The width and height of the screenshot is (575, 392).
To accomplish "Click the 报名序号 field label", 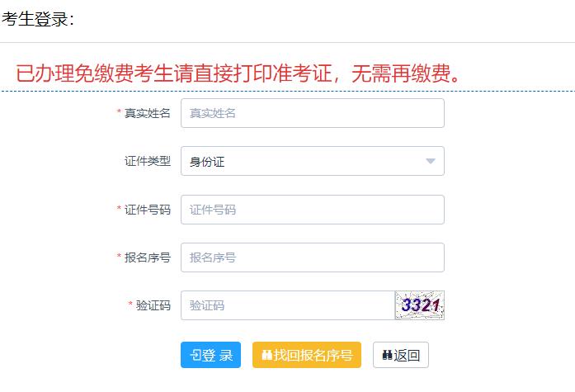I will [x=148, y=257].
